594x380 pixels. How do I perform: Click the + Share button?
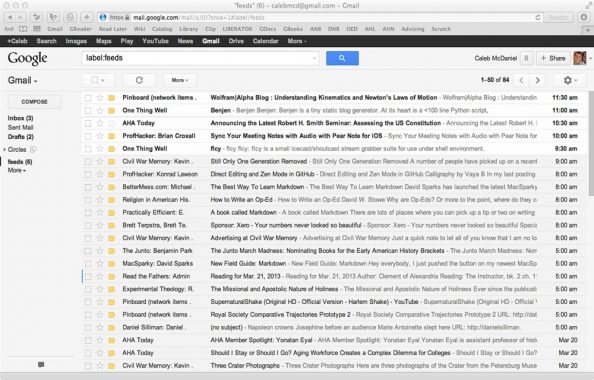point(553,58)
